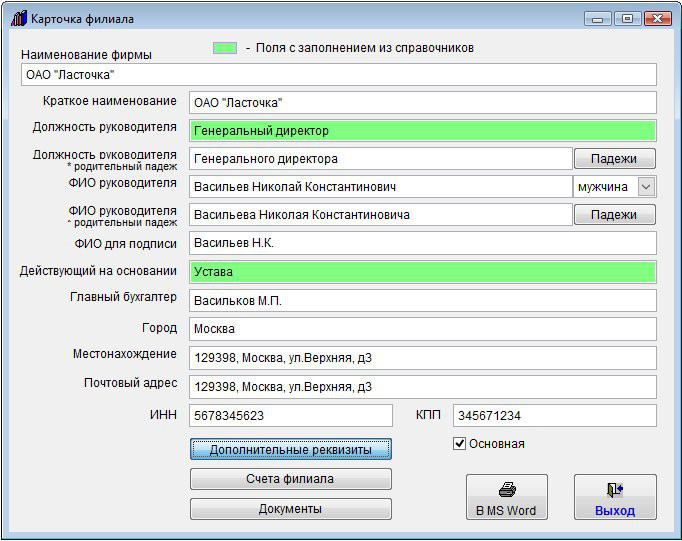Select the green Устава field

tap(423, 272)
